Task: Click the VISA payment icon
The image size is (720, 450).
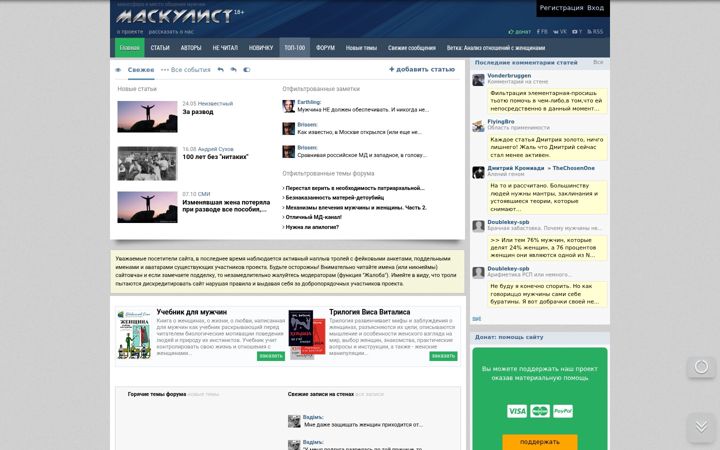Action: [517, 411]
